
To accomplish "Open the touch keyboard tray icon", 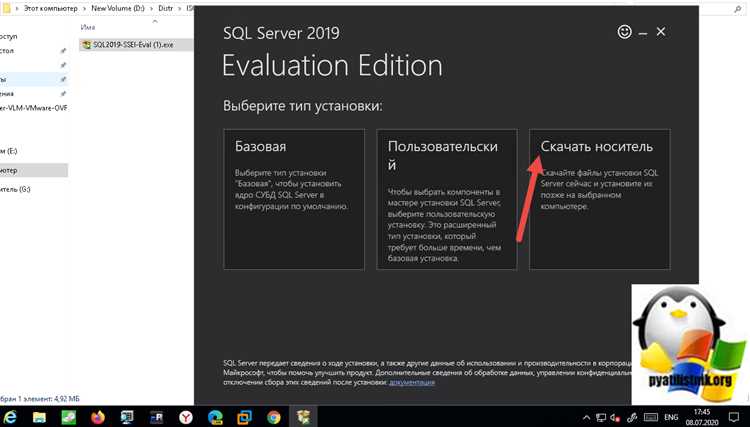I will [x=651, y=417].
